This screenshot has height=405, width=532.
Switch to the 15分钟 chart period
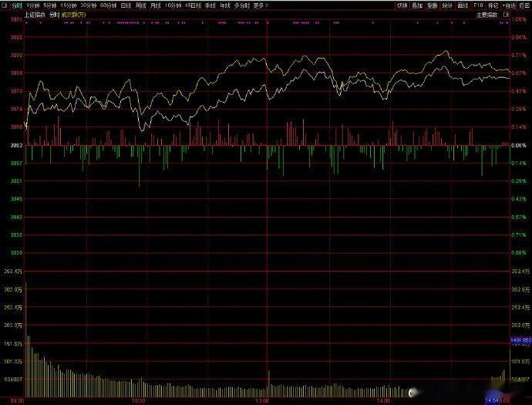point(69,5)
